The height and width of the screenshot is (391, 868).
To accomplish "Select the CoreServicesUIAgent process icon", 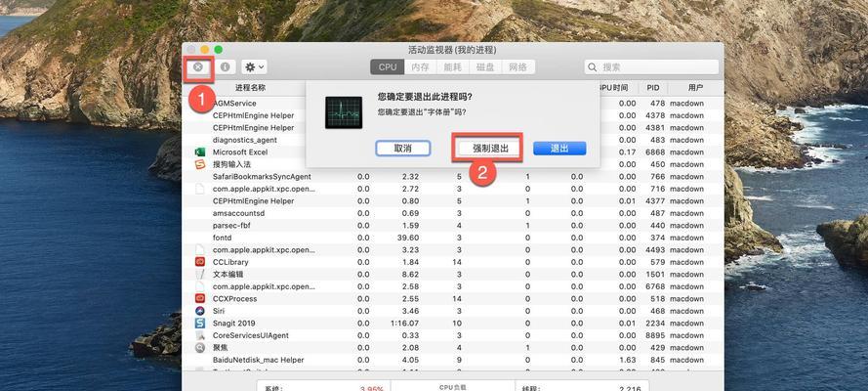I will click(x=200, y=335).
